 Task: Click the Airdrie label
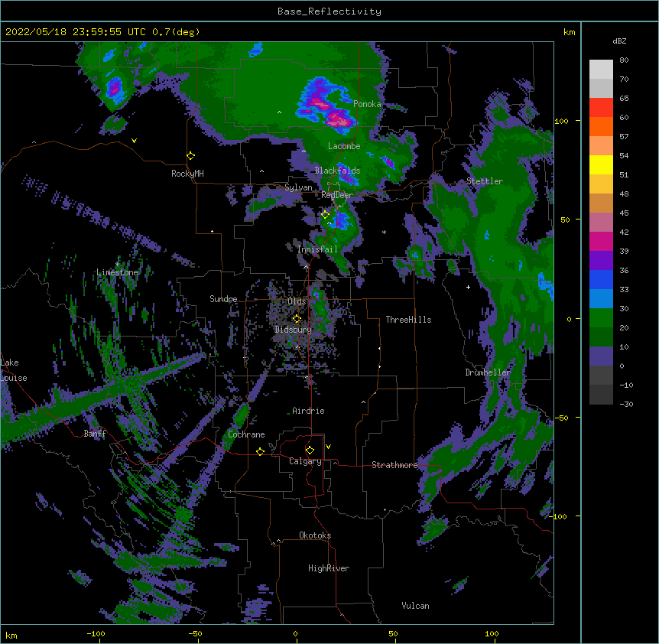308,411
